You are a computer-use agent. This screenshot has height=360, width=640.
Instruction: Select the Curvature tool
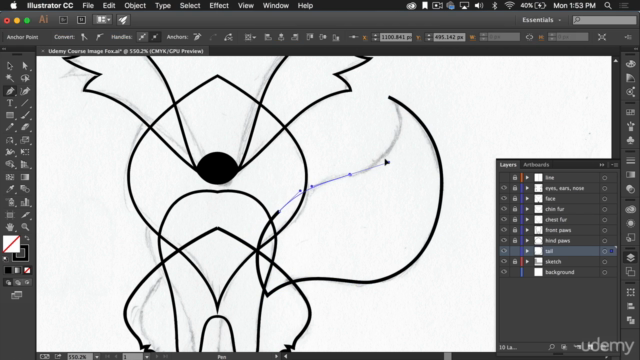point(25,91)
